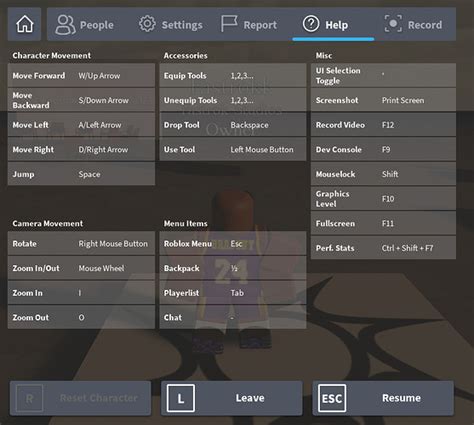
Task: Select the Record Video row
Action: [383, 125]
